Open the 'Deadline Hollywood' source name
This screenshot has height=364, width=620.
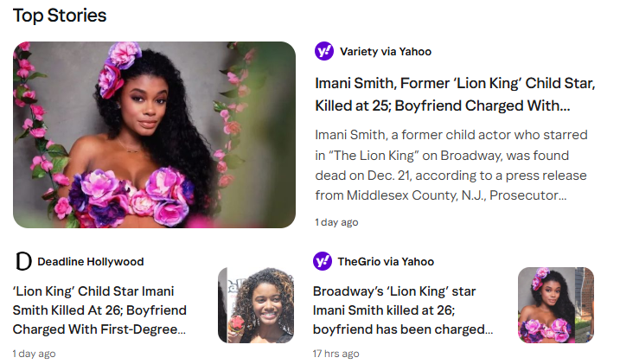(x=91, y=262)
